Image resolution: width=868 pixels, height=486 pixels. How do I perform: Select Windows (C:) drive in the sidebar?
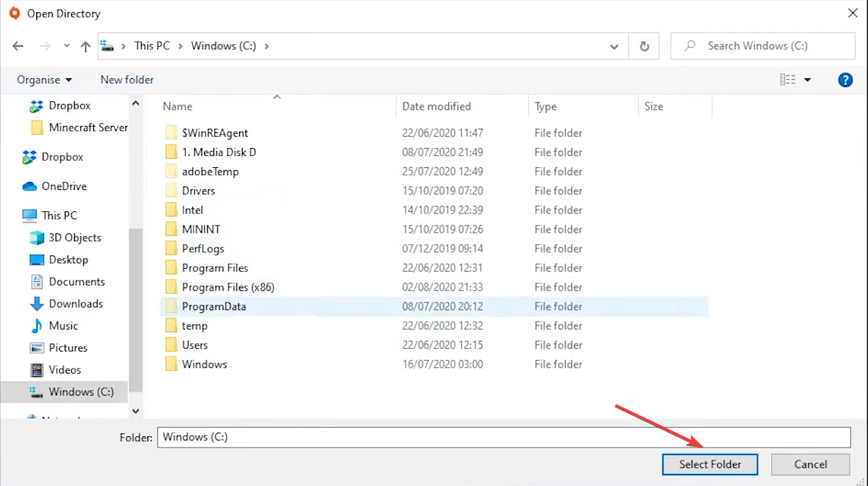pyautogui.click(x=81, y=391)
